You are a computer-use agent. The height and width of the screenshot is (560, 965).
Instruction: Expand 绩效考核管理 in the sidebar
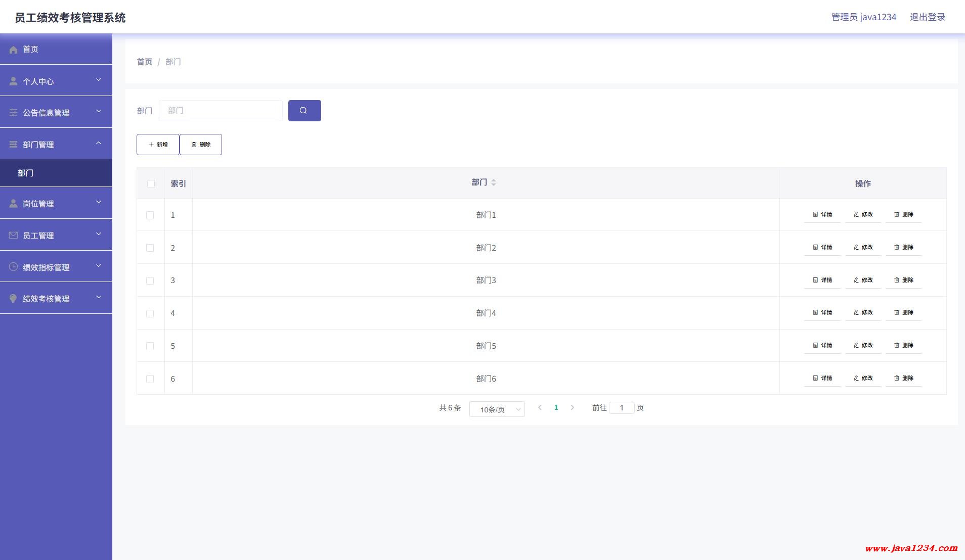56,299
